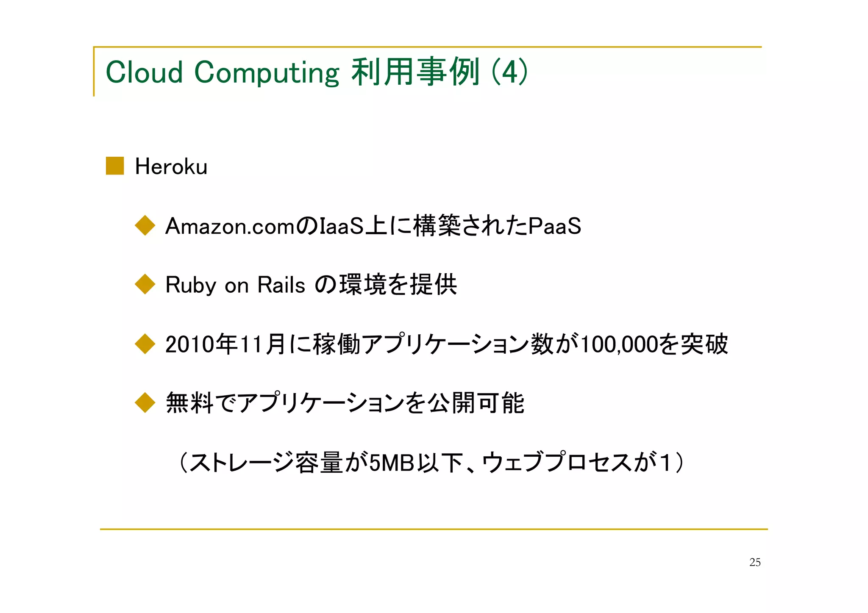Image resolution: width=868 pixels, height=613 pixels.
Task: Click the word Computing in the title
Action: click(267, 73)
